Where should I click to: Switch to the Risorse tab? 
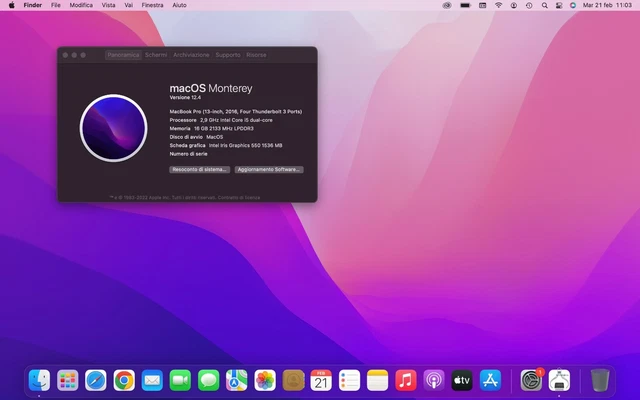pos(256,55)
